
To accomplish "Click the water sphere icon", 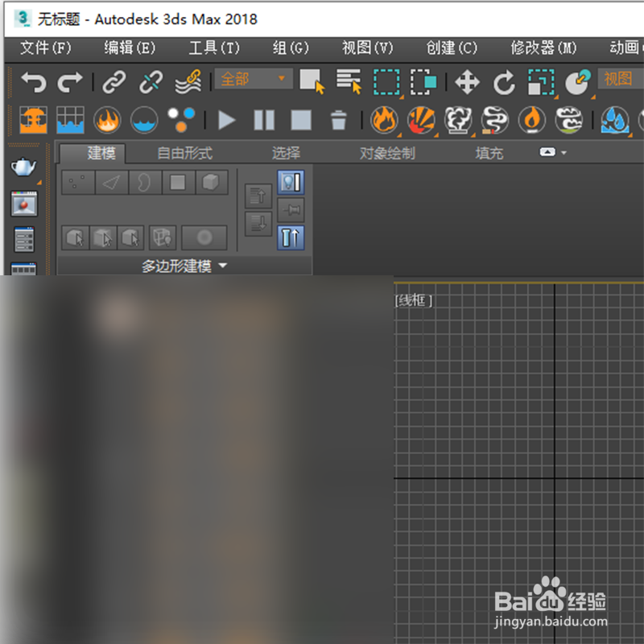I will click(x=144, y=120).
